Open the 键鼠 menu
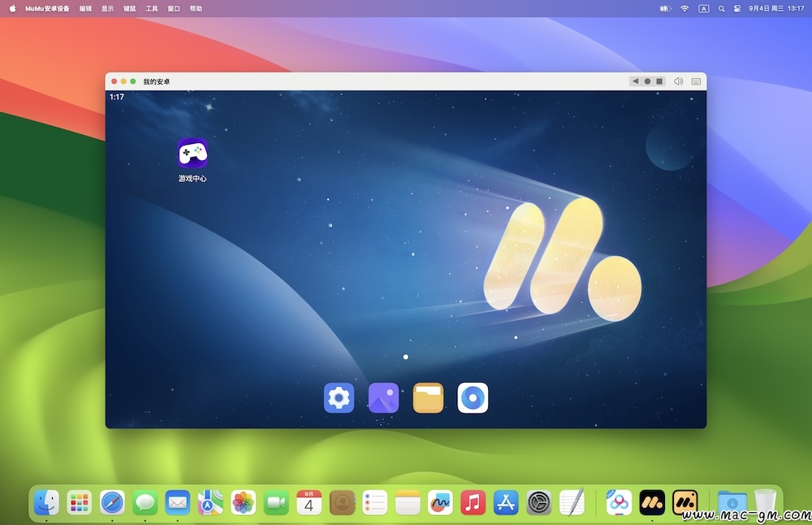Screen dimensions: 812x525 [129, 9]
